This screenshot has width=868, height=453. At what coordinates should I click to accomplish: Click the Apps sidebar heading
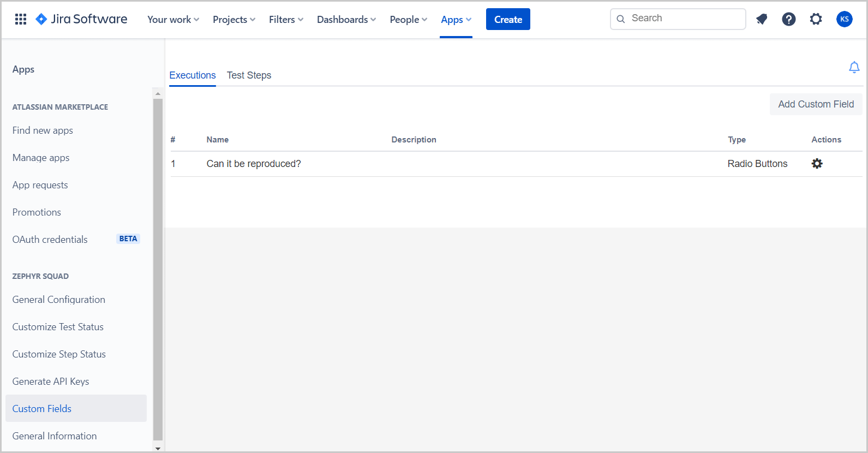[x=23, y=69]
